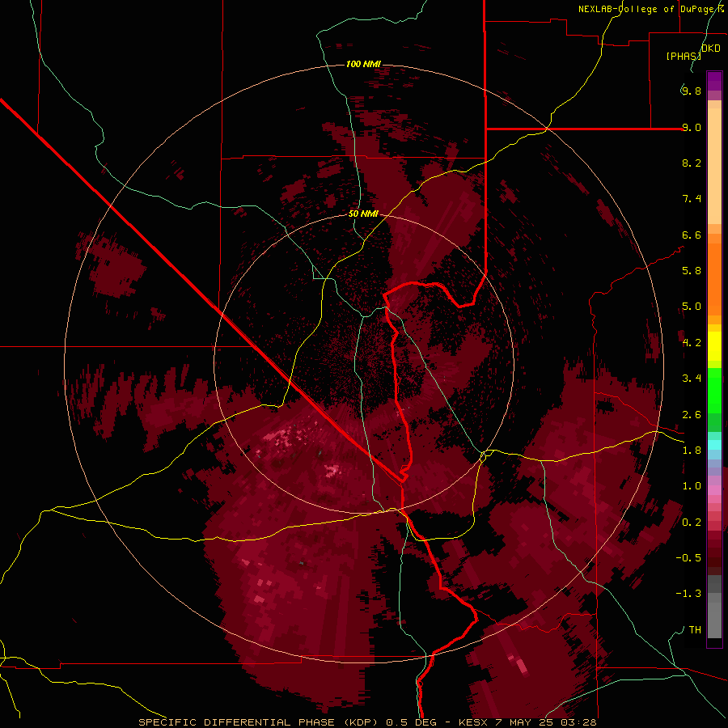Image resolution: width=728 pixels, height=728 pixels.
Task: Click the 0.2 value on the color scale
Action: [692, 522]
